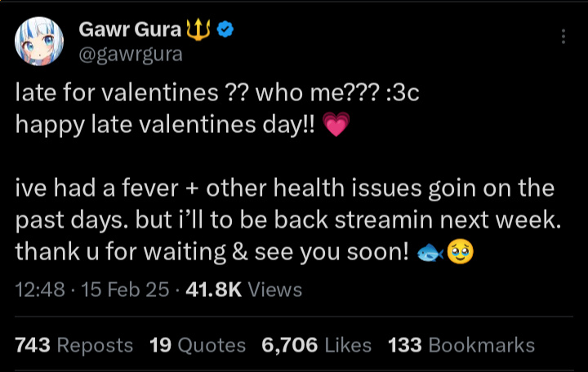The image size is (588, 372).
Task: Click the 133 Bookmarks count
Action: [461, 345]
